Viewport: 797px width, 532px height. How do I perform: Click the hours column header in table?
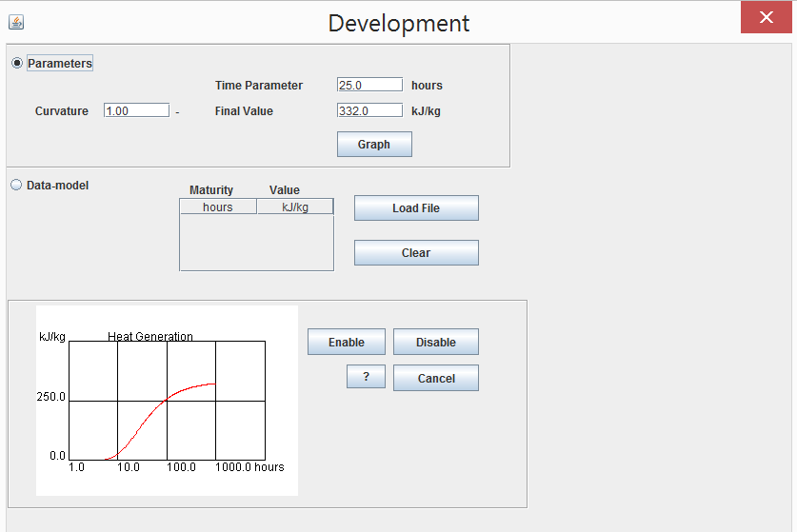pyautogui.click(x=218, y=207)
